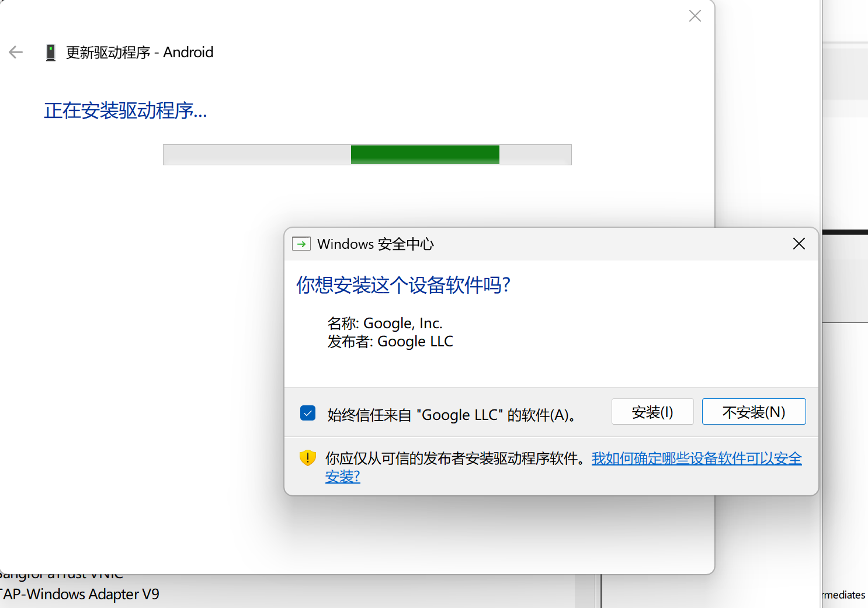Click name text Google, Inc.
Screen dimensions: 868x608
pyautogui.click(x=403, y=323)
